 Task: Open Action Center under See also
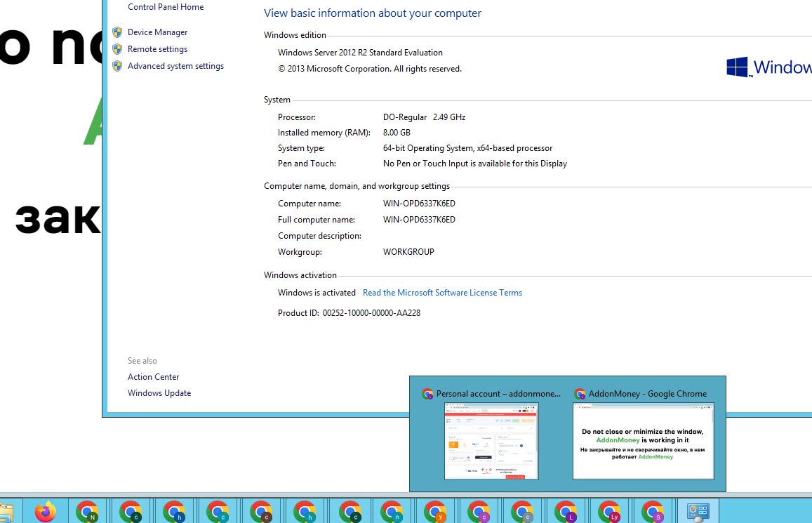coord(153,377)
